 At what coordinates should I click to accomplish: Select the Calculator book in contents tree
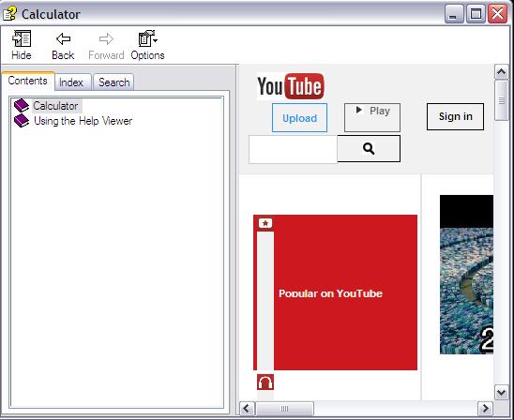coord(55,106)
